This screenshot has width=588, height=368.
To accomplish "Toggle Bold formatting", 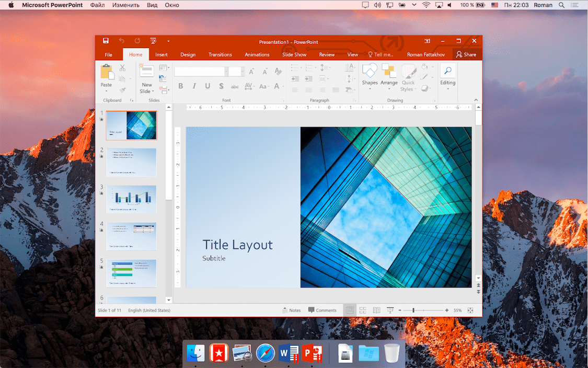I will pos(181,86).
